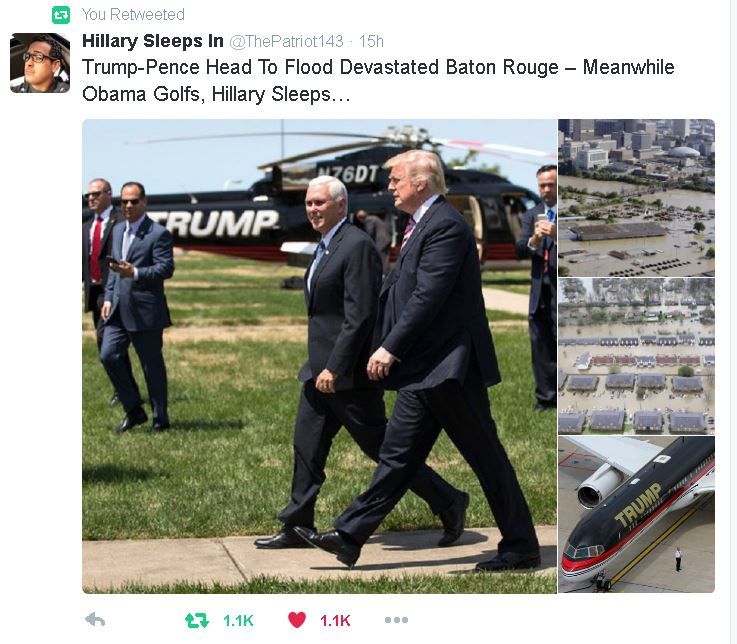This screenshot has width=737, height=644.
Task: Open the Hillary Sleeps In profile name
Action: [153, 41]
